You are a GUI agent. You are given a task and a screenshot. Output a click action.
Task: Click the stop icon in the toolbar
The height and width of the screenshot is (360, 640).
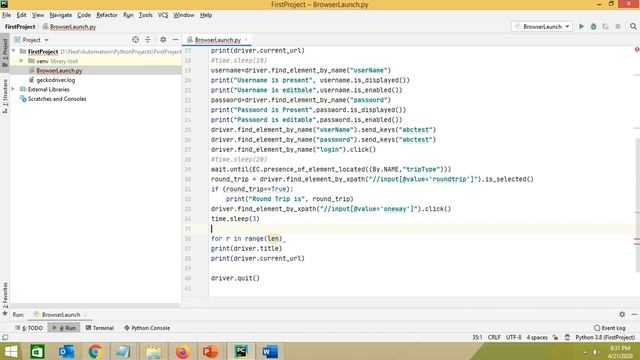[x=618, y=27]
